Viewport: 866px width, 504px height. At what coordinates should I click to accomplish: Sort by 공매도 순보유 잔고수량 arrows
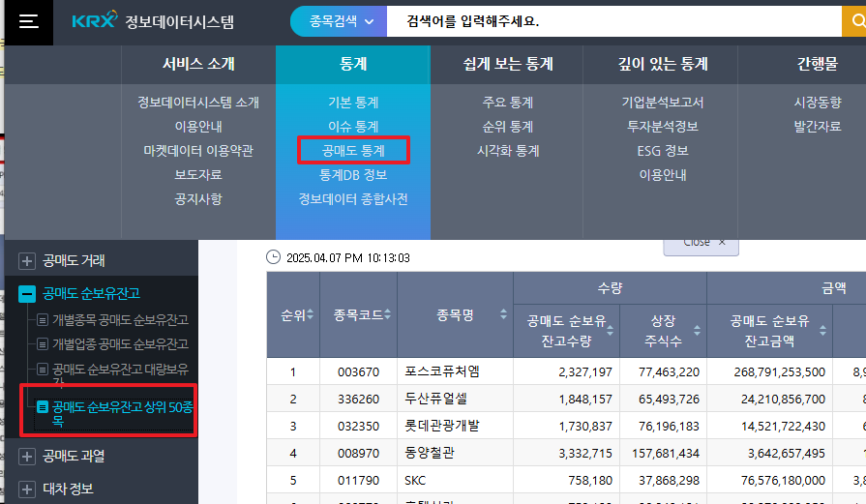(x=611, y=331)
